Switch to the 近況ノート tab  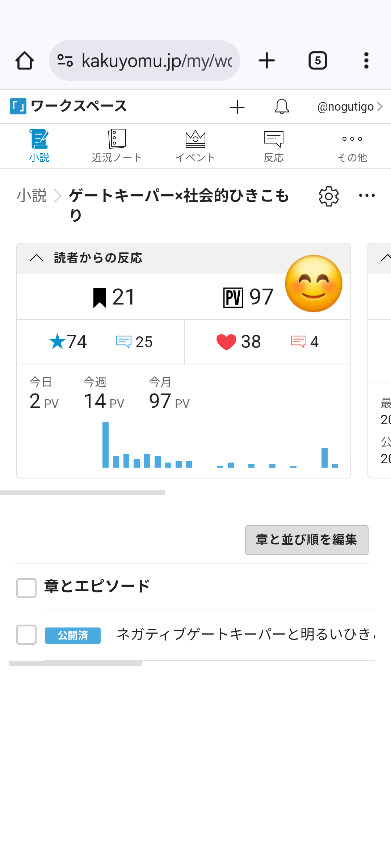click(x=117, y=146)
